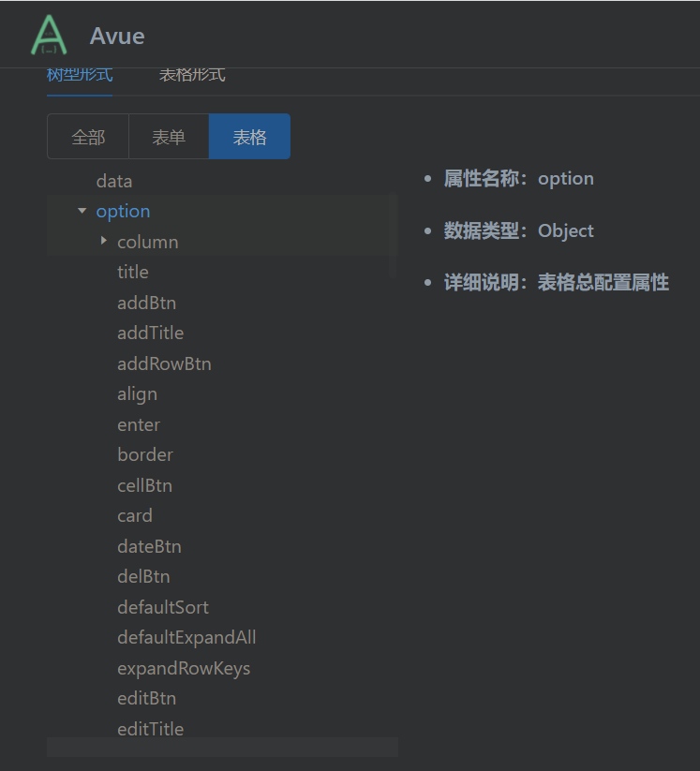Click the horizontal scrollbar below the tree

click(x=222, y=747)
